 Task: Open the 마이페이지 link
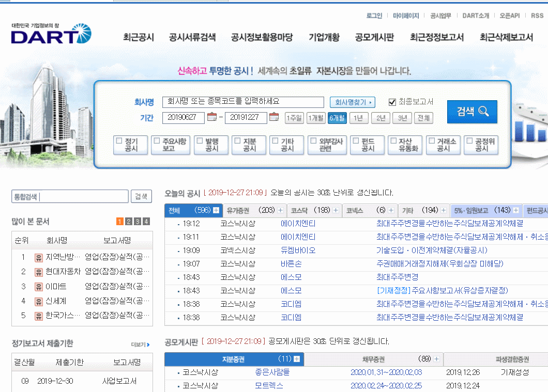coord(406,15)
